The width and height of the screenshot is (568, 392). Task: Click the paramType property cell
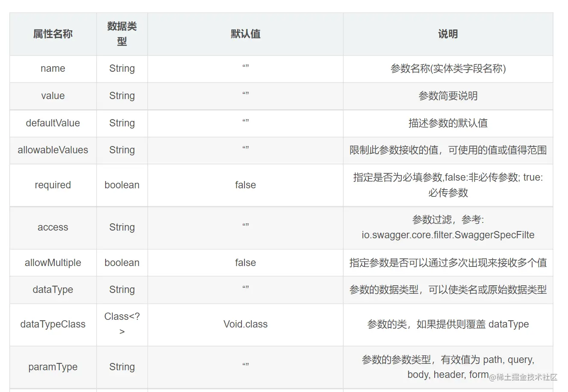click(x=53, y=367)
